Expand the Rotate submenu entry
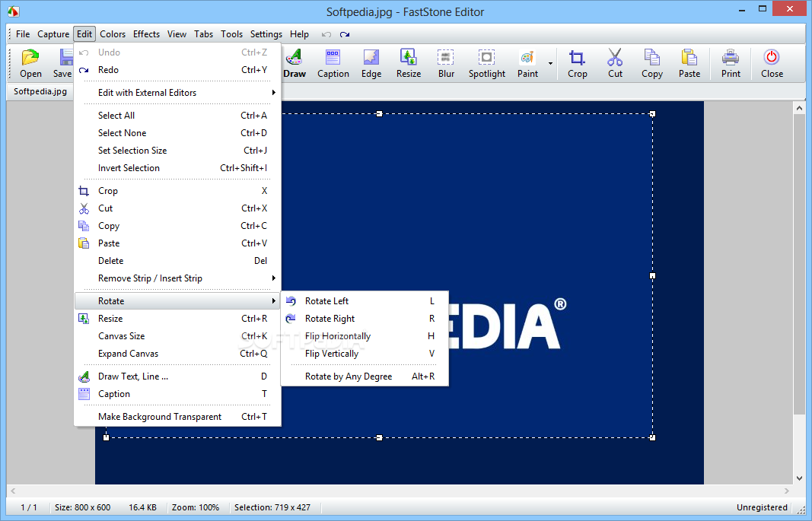Image resolution: width=812 pixels, height=521 pixels. tap(177, 301)
